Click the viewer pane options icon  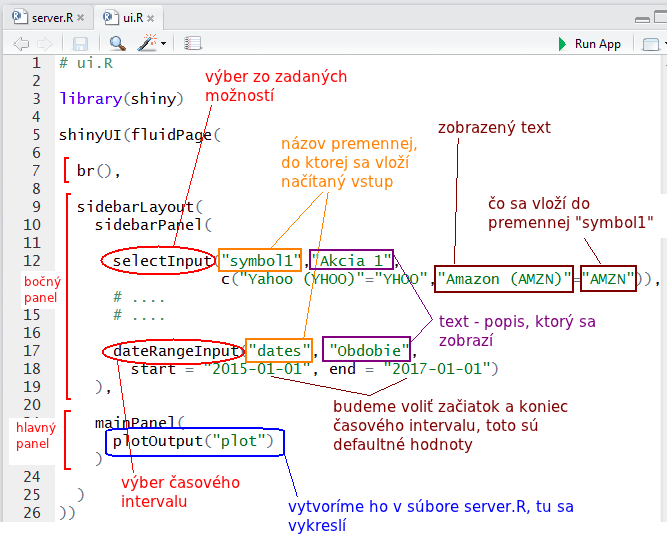click(651, 44)
